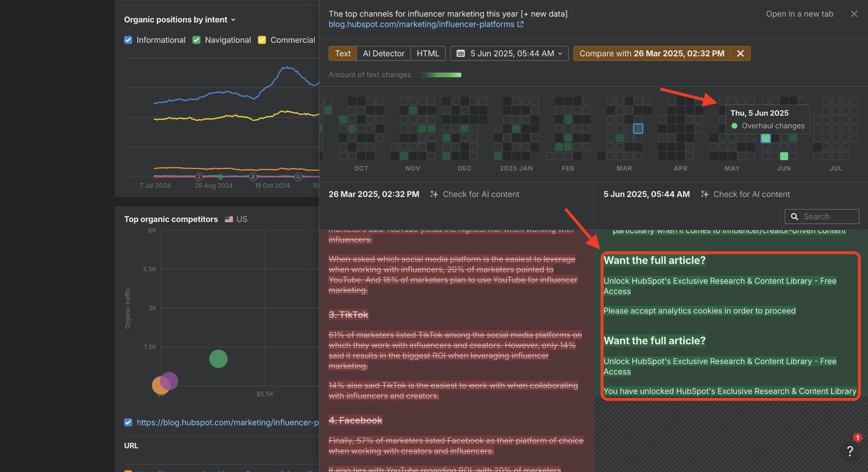Screen dimensions: 868x472
Task: Click the red notification badge showing 1
Action: pos(857,438)
